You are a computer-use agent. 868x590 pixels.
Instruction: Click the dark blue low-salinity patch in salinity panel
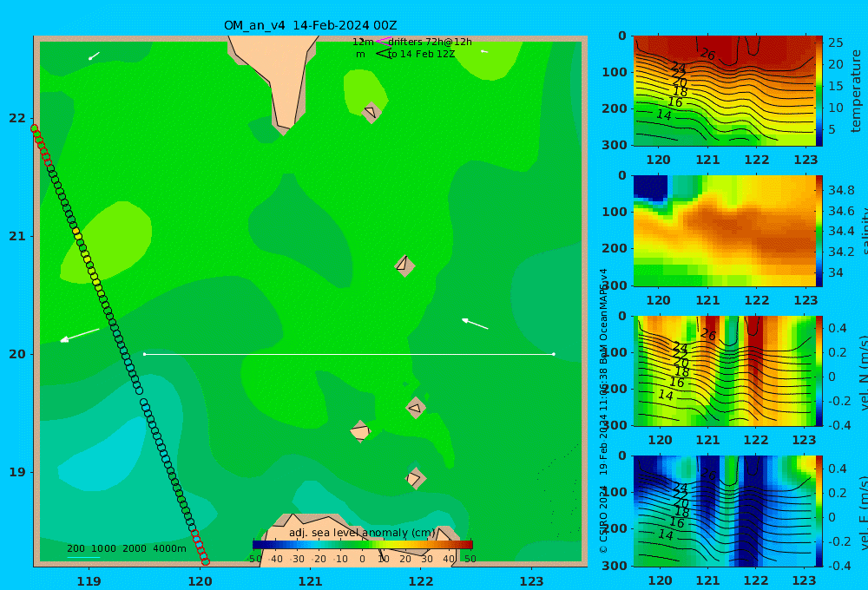tap(650, 187)
